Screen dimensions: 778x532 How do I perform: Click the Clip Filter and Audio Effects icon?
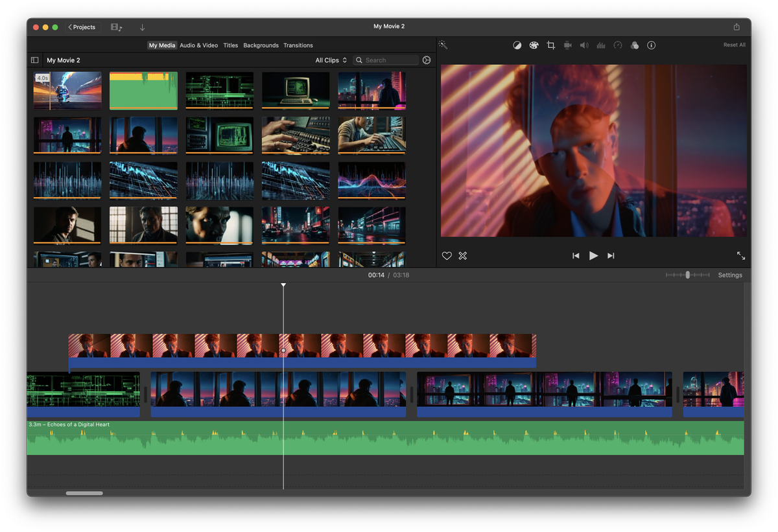point(635,45)
